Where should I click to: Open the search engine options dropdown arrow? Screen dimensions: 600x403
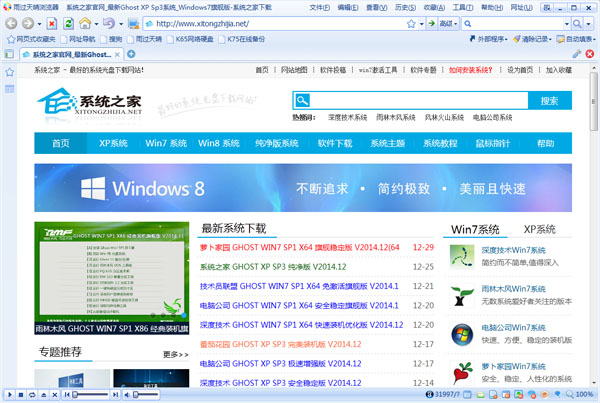point(589,24)
